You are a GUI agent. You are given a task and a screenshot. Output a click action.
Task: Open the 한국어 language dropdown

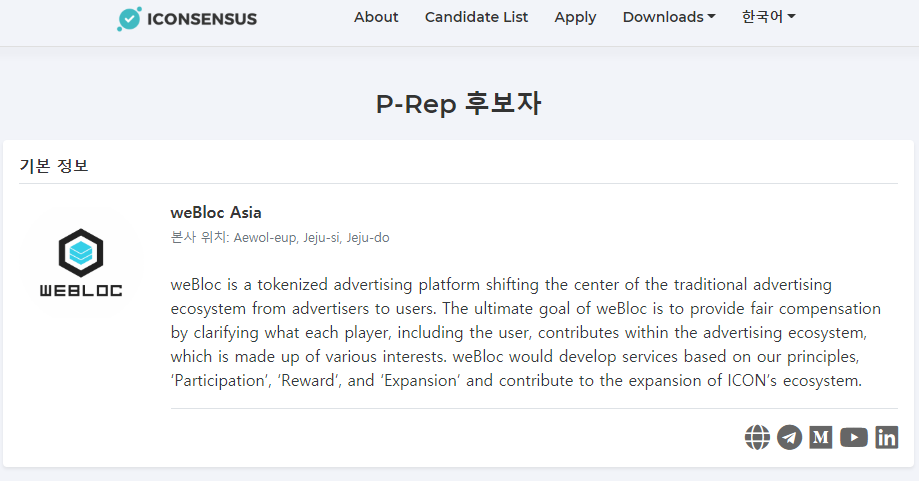click(768, 17)
